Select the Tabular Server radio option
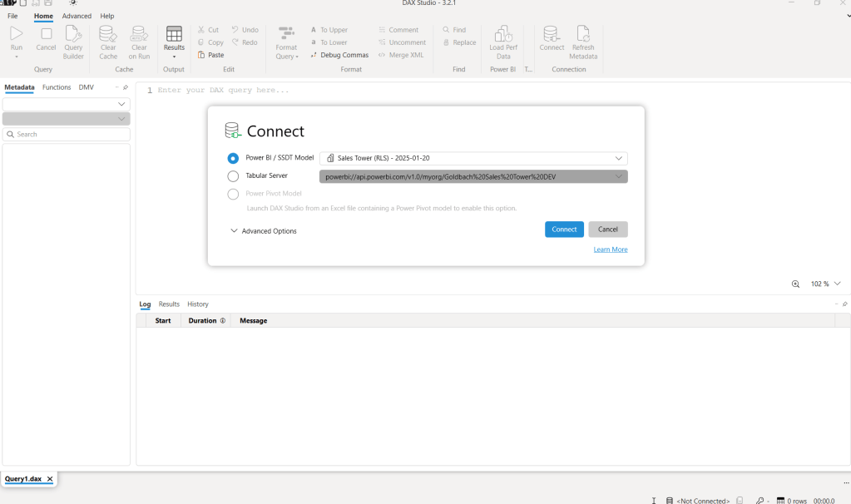851x504 pixels. coord(233,176)
